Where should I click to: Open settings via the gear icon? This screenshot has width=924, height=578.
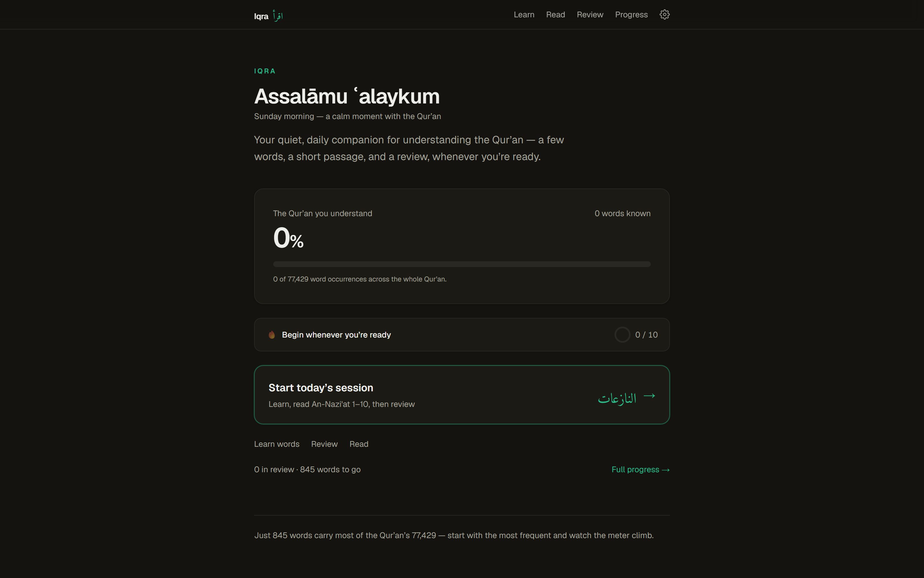click(664, 14)
